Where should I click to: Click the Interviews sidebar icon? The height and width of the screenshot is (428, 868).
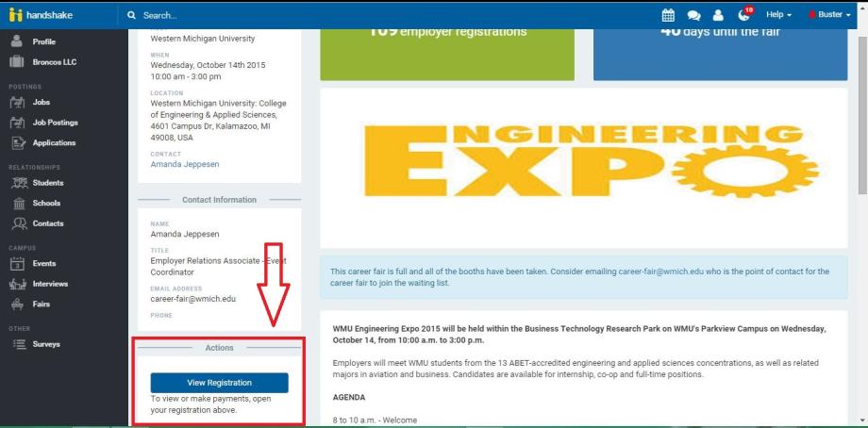tap(18, 284)
